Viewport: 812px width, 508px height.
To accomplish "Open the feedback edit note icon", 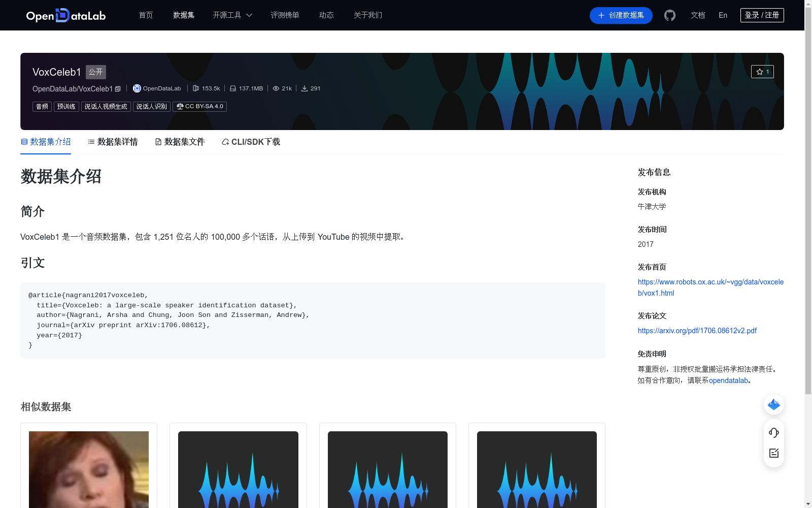I will pyautogui.click(x=774, y=453).
